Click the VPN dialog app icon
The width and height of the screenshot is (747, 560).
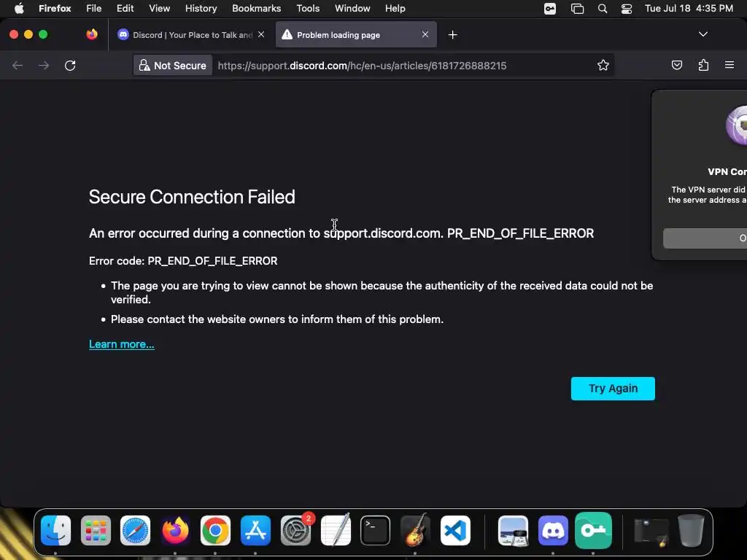coord(737,125)
